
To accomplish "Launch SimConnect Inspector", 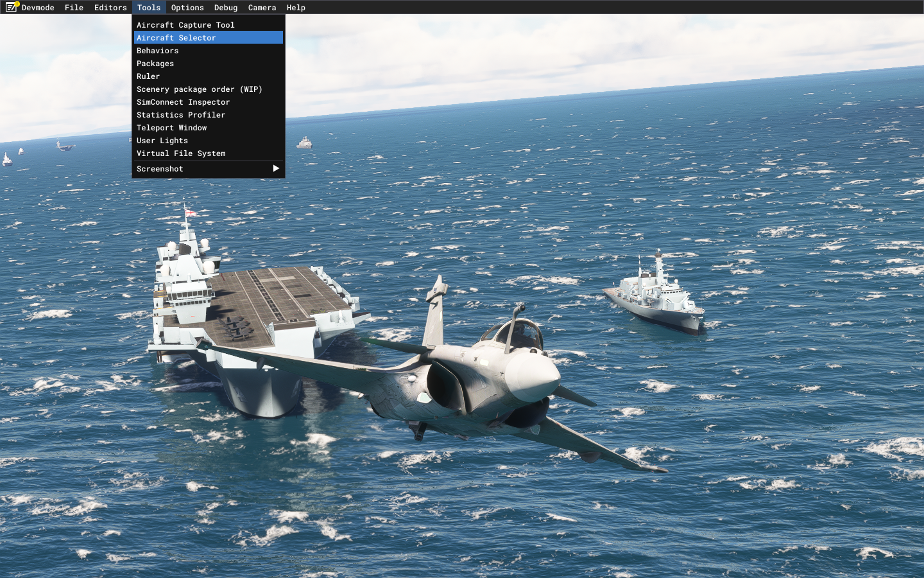I will (209, 102).
